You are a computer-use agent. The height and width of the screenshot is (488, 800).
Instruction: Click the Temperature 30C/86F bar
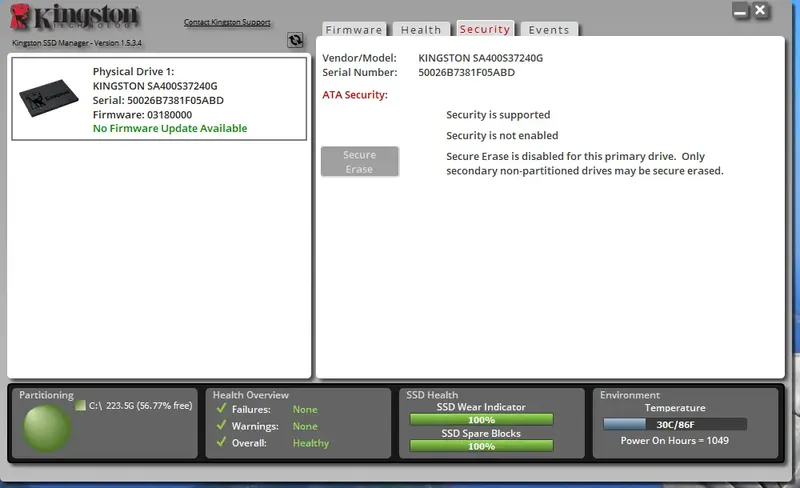tap(675, 424)
